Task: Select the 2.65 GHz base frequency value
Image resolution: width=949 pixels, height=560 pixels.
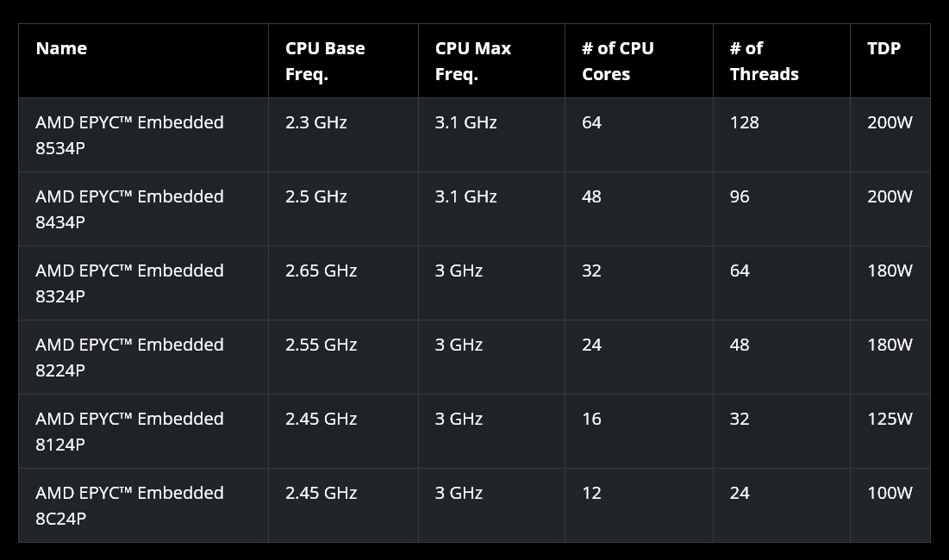Action: pyautogui.click(x=321, y=271)
